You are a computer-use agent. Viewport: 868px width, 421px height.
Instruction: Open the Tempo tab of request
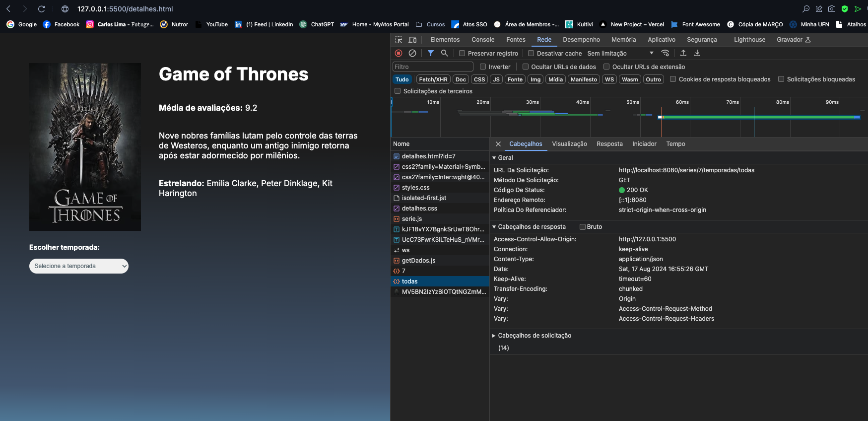[x=675, y=144]
